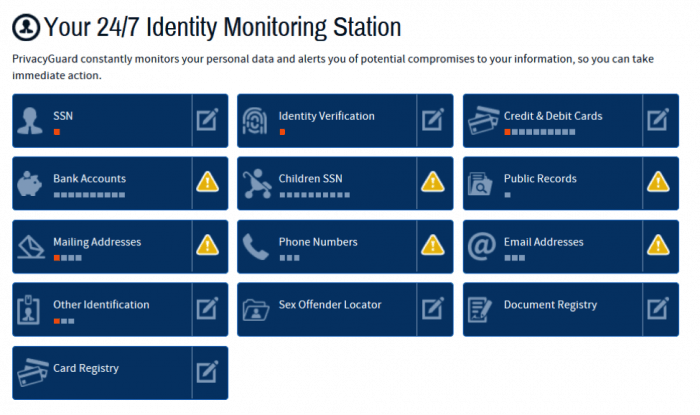Screen dimensions: 700x415
Task: Click the edit icon on SSN tile
Action: [x=207, y=121]
